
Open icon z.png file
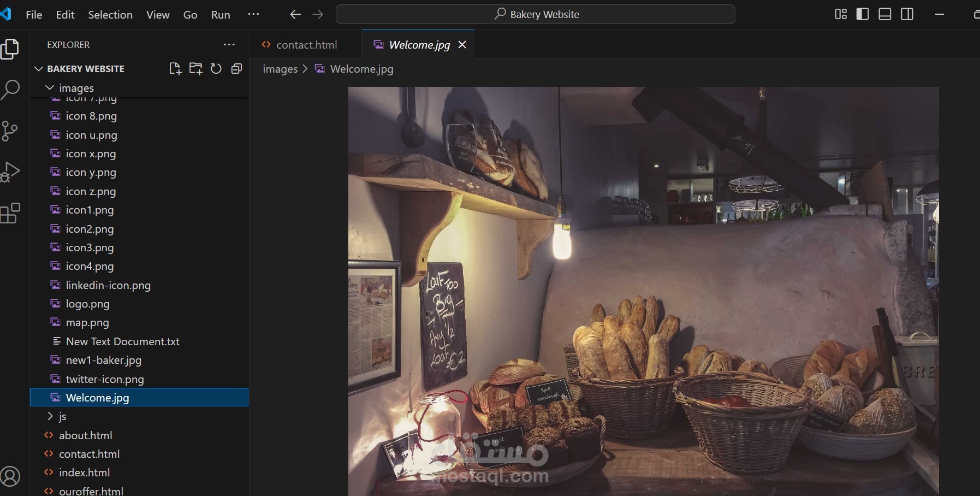pyautogui.click(x=139, y=191)
